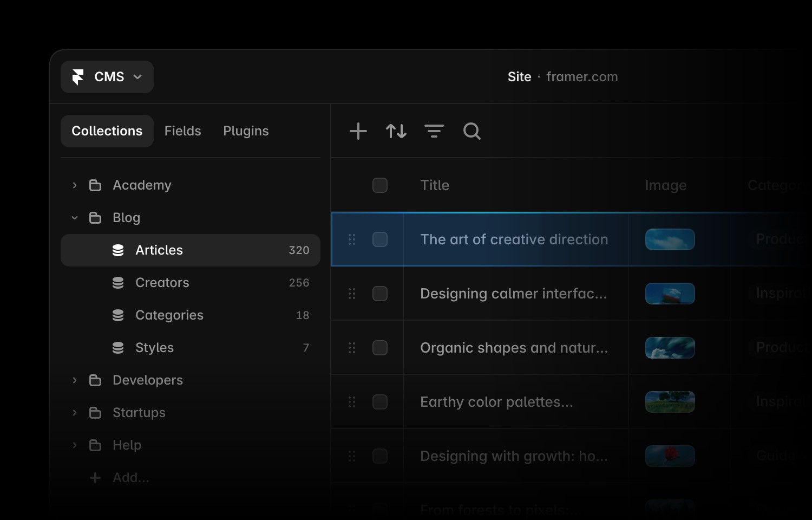Switch to the Fields tab

tap(183, 131)
